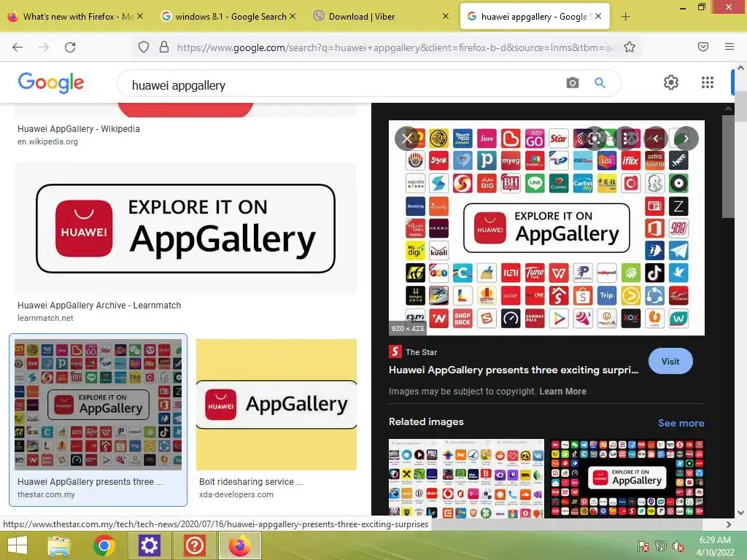This screenshot has width=747, height=560.
Task: Click thestar.com.my source text
Action: click(46, 495)
